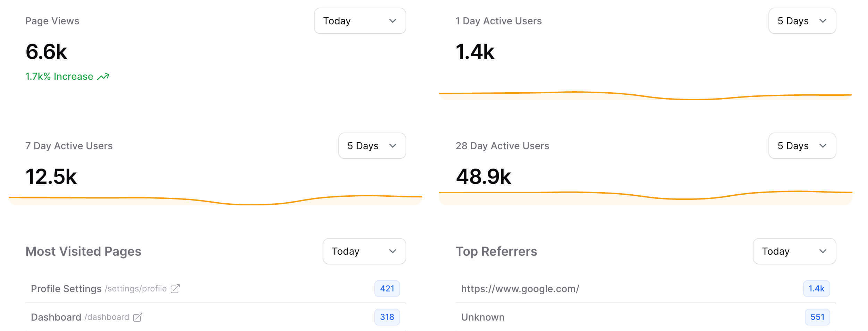Open external link icon beside Dashboard
The image size is (868, 331).
pyautogui.click(x=138, y=317)
